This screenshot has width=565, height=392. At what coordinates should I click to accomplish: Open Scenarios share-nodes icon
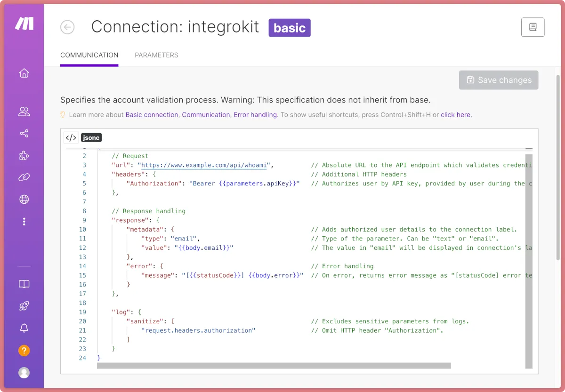click(x=24, y=134)
